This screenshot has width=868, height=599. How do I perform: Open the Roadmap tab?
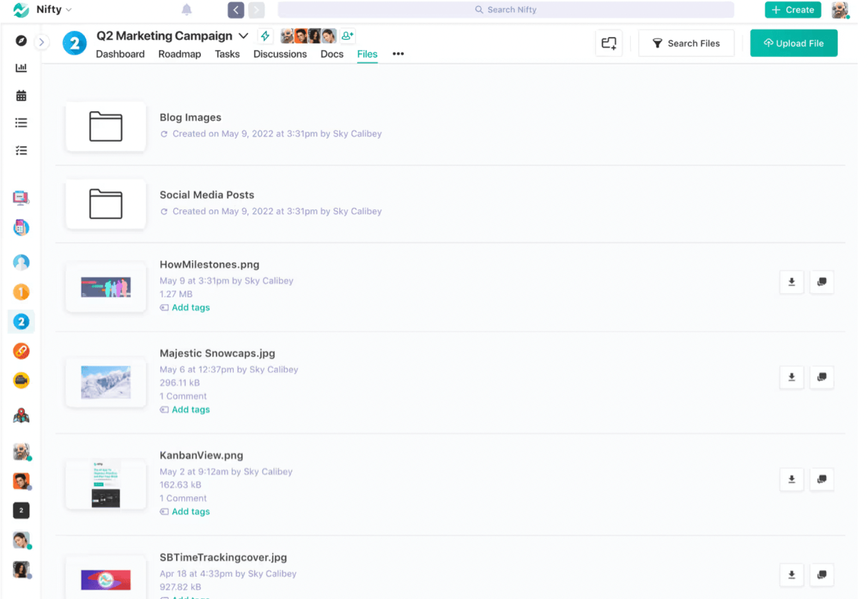(180, 54)
